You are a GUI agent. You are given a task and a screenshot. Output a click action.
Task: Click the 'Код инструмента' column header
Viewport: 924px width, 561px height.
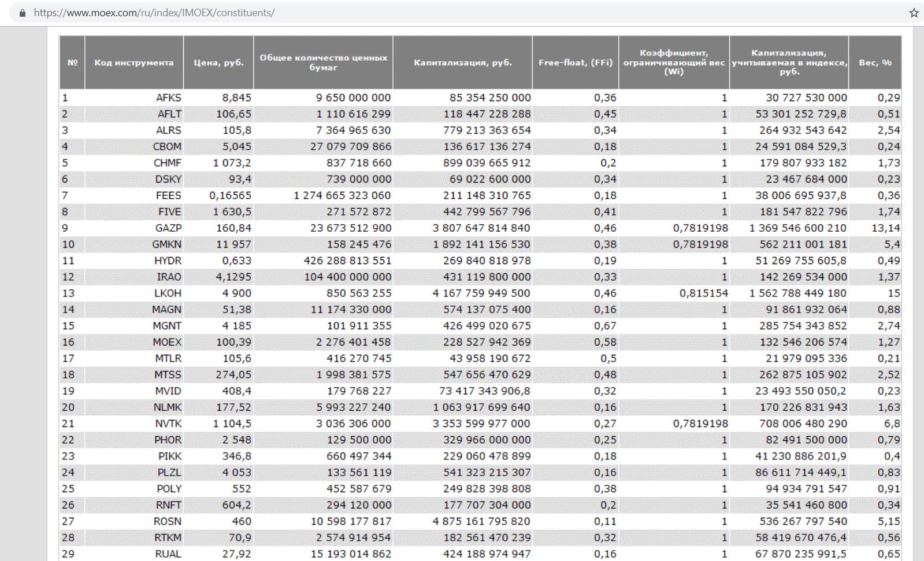point(133,62)
